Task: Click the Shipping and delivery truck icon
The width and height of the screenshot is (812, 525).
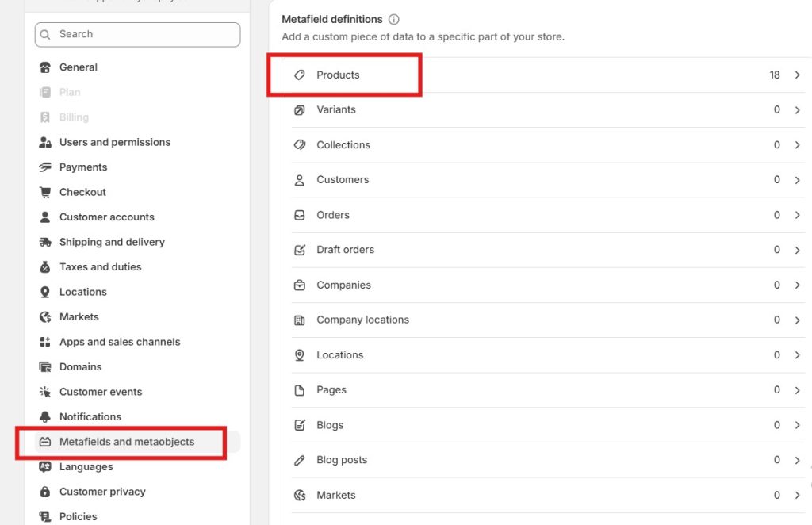Action: (44, 241)
